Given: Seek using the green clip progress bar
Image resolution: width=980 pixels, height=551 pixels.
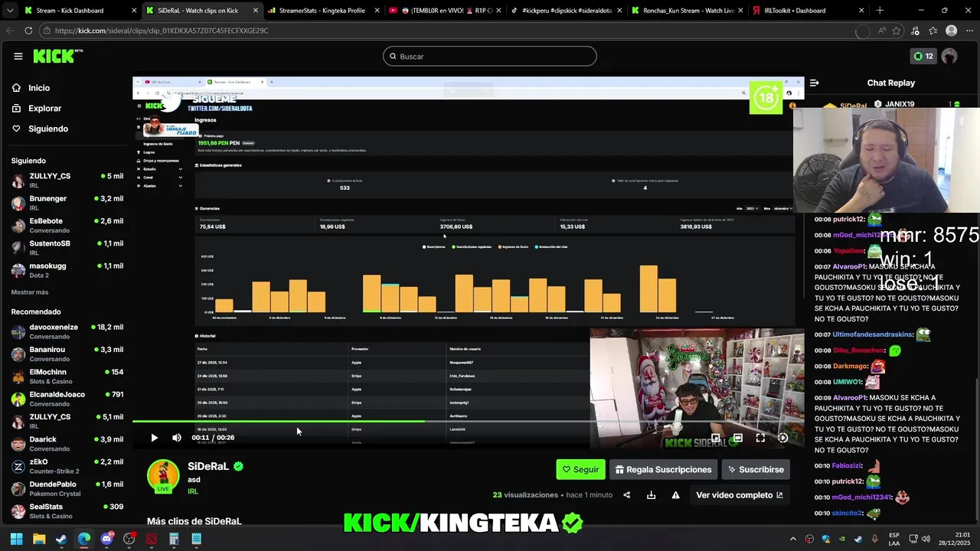Looking at the screenshot, I should (x=468, y=421).
